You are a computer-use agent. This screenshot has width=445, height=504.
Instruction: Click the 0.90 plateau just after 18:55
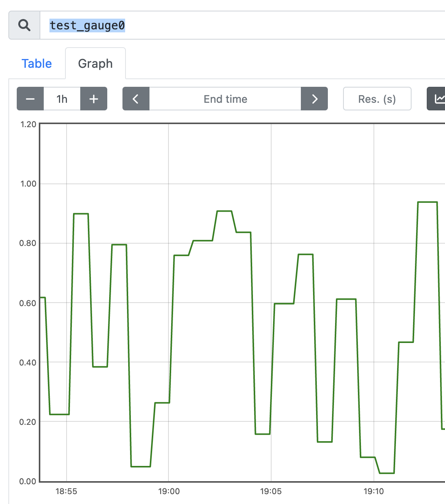pos(81,214)
